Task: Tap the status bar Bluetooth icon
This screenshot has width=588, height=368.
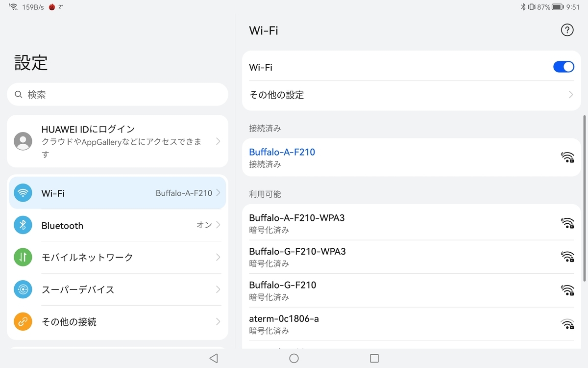Action: click(523, 7)
